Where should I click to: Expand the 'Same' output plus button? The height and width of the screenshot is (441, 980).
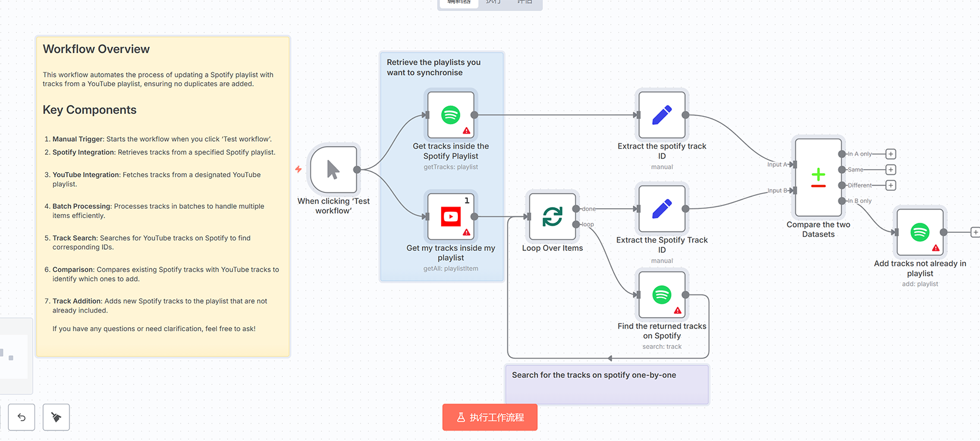pos(891,170)
